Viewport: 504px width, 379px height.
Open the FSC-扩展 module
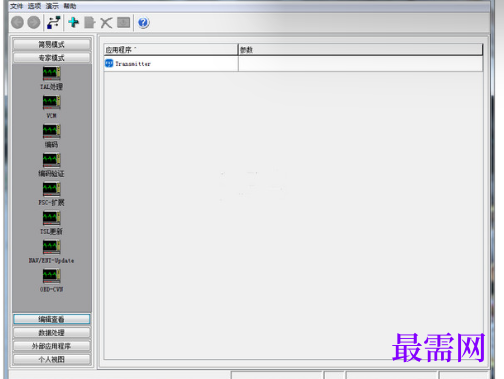pos(51,194)
